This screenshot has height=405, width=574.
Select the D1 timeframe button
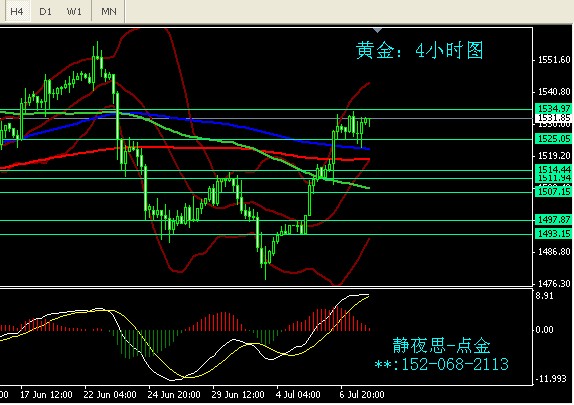click(45, 11)
